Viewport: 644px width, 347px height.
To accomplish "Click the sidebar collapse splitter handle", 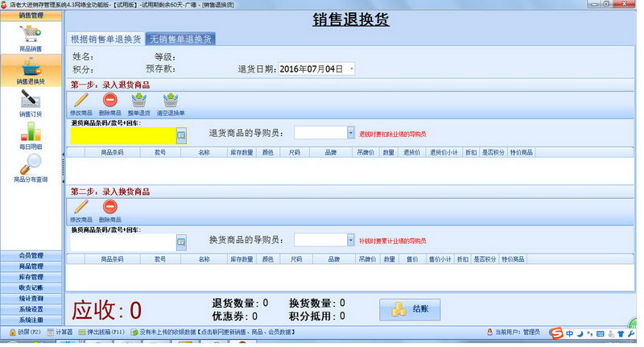I will (64, 167).
